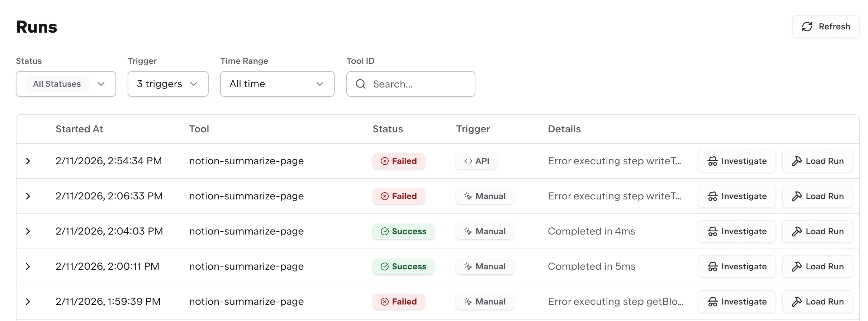Click the Investigate icon on the 2:04:03 PM run

pos(712,231)
